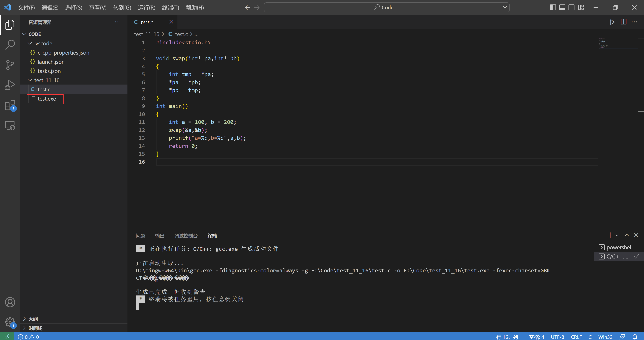
Task: Open the new terminal launch profile dropdown
Action: (617, 235)
